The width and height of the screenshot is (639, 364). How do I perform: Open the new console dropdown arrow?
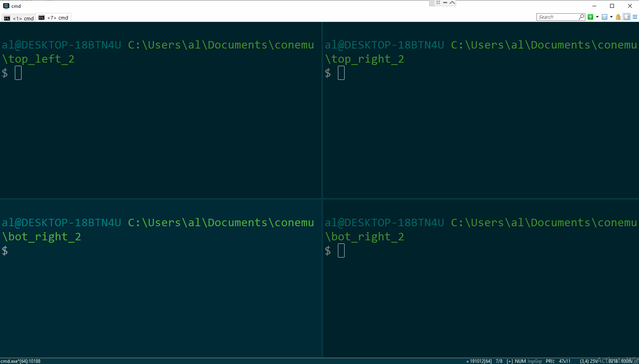(x=597, y=17)
